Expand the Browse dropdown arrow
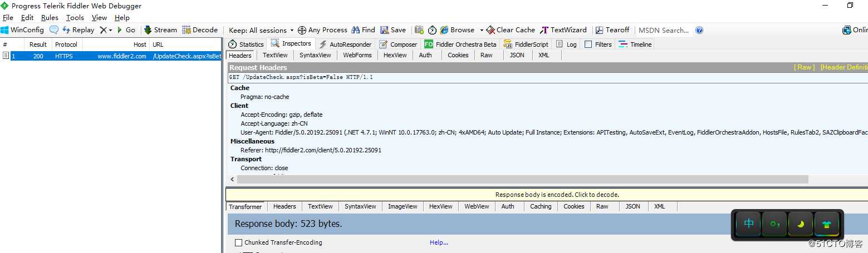The image size is (868, 253). pos(482,30)
